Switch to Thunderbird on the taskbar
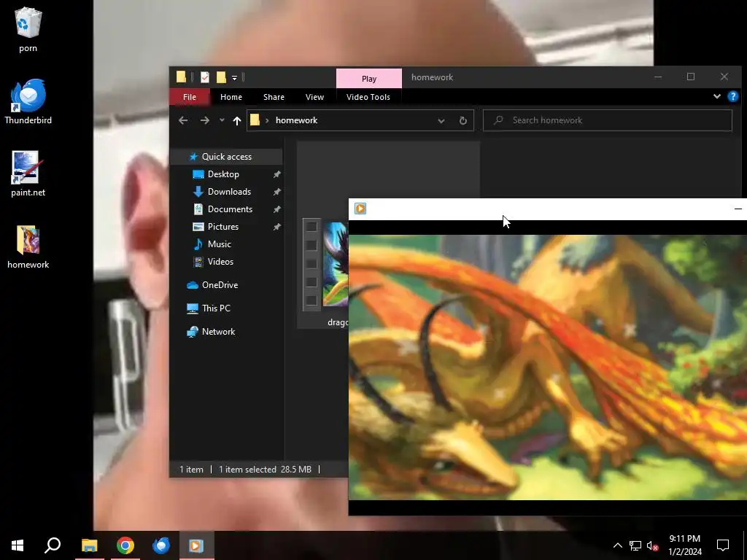The image size is (747, 560). click(161, 545)
